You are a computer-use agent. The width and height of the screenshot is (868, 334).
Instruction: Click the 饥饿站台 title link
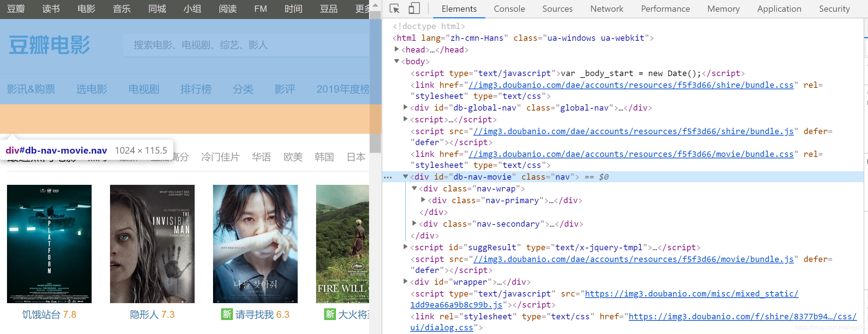pyautogui.click(x=41, y=315)
